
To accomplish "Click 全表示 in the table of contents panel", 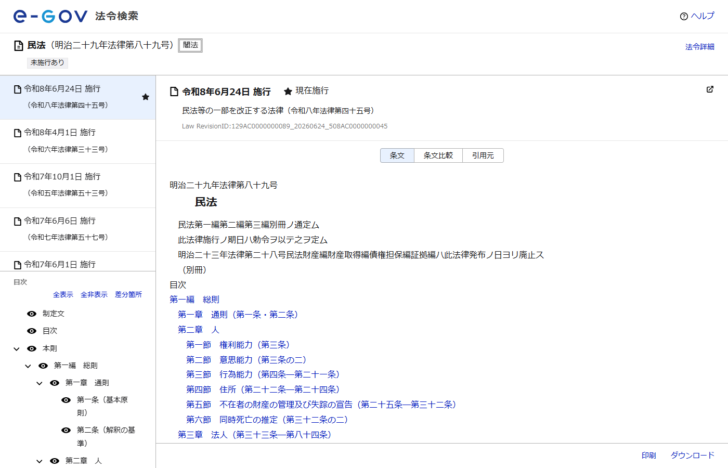I will 63,294.
